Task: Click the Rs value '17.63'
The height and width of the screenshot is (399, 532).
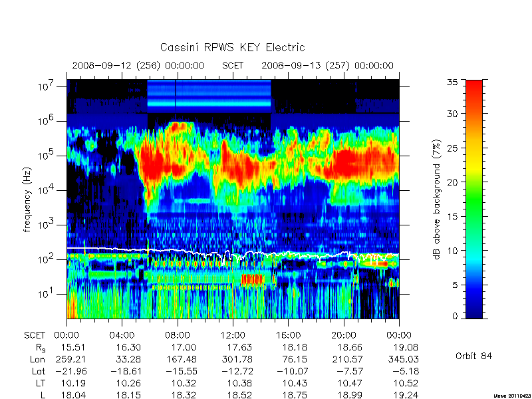Action: click(x=239, y=347)
